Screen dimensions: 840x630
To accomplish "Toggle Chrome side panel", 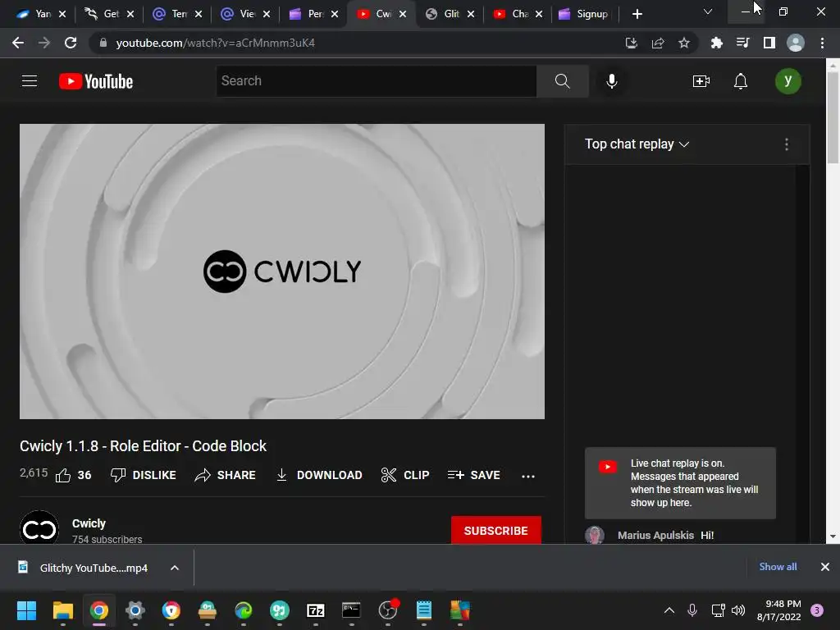I will [769, 43].
